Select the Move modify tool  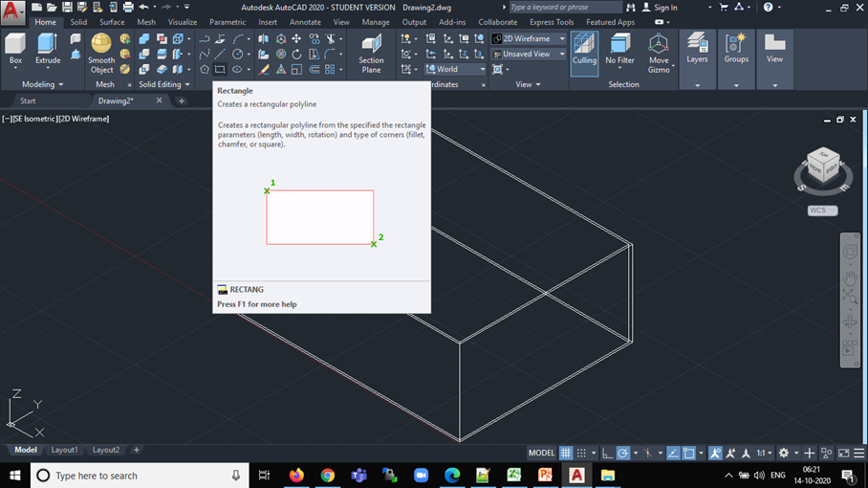click(x=296, y=39)
